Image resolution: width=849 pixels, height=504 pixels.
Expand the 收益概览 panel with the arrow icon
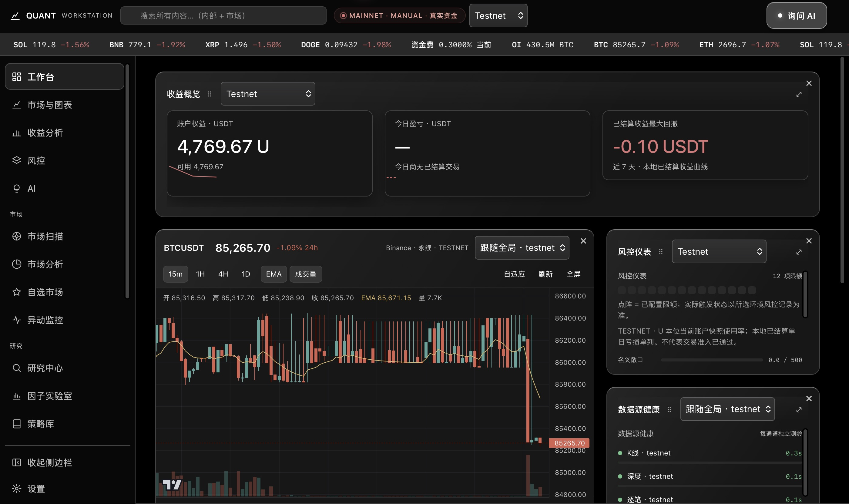coord(799,94)
